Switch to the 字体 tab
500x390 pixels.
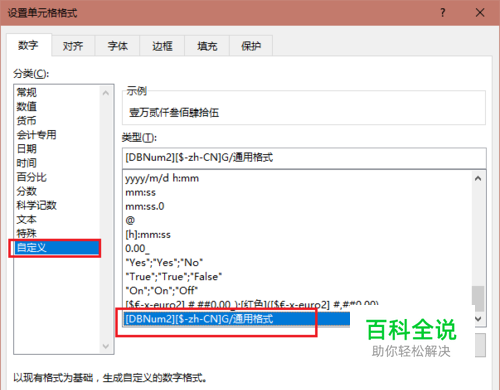coord(117,46)
